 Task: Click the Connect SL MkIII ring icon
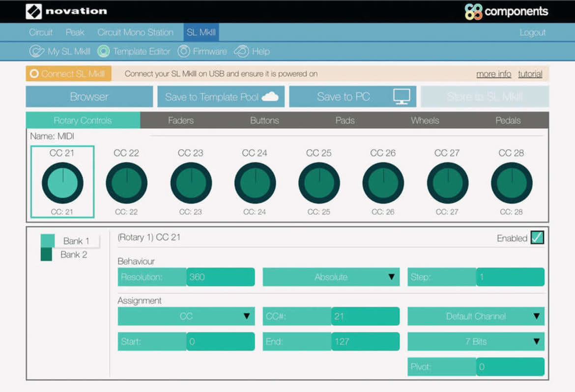(34, 74)
